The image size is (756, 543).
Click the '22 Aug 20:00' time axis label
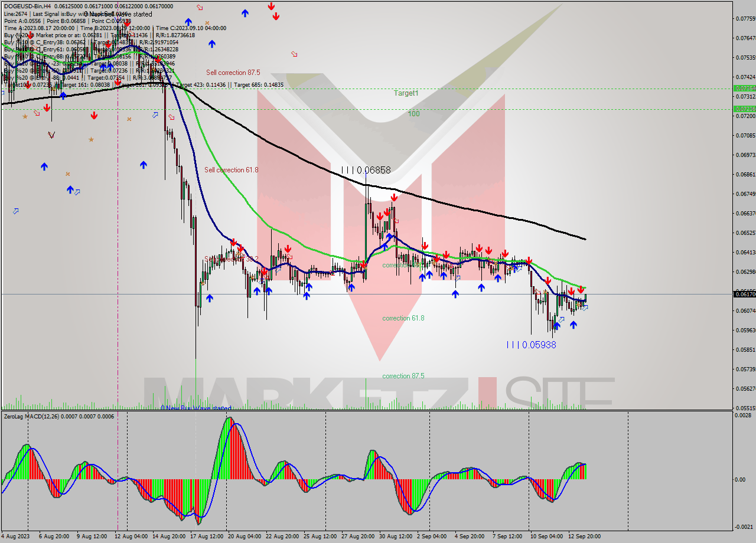[282, 537]
